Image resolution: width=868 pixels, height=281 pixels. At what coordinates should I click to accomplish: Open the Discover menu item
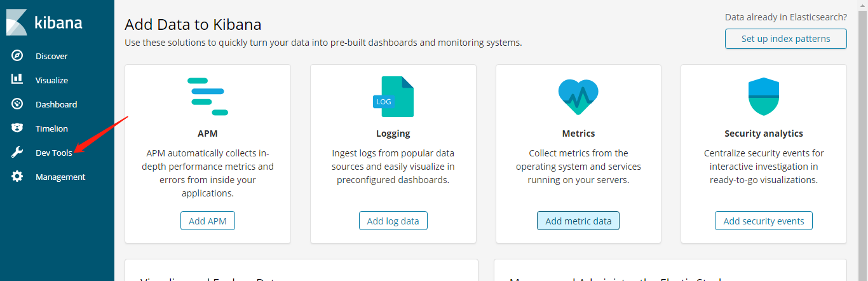point(51,56)
